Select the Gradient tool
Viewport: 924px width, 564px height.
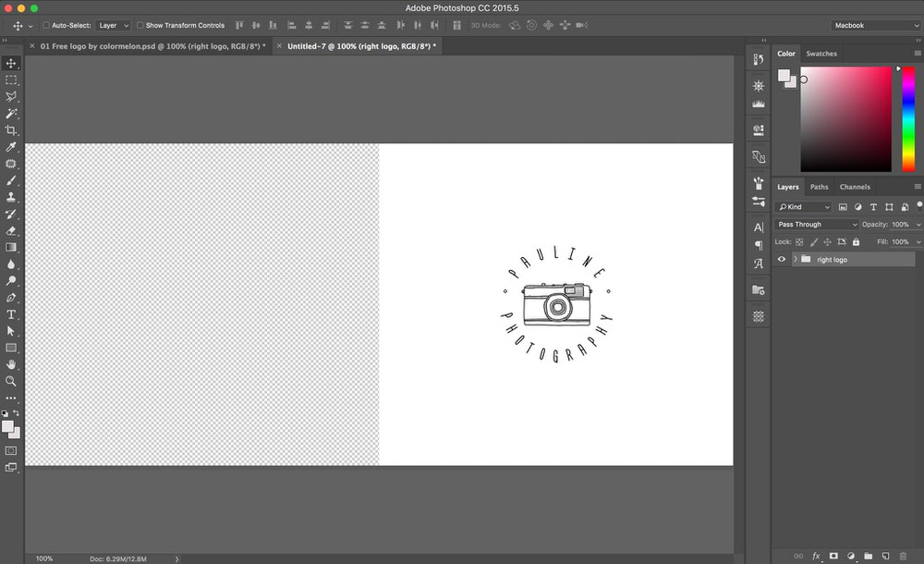pyautogui.click(x=10, y=247)
